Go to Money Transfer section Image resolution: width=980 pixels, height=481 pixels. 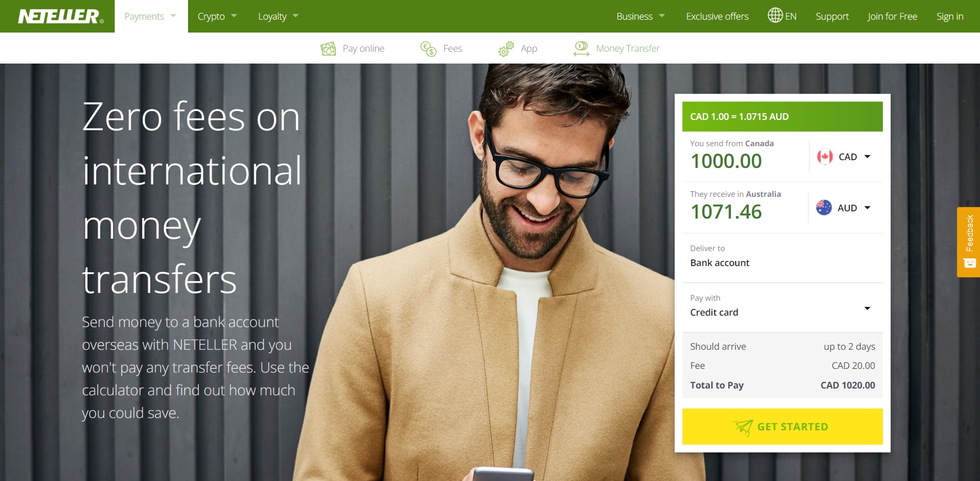[x=628, y=49]
